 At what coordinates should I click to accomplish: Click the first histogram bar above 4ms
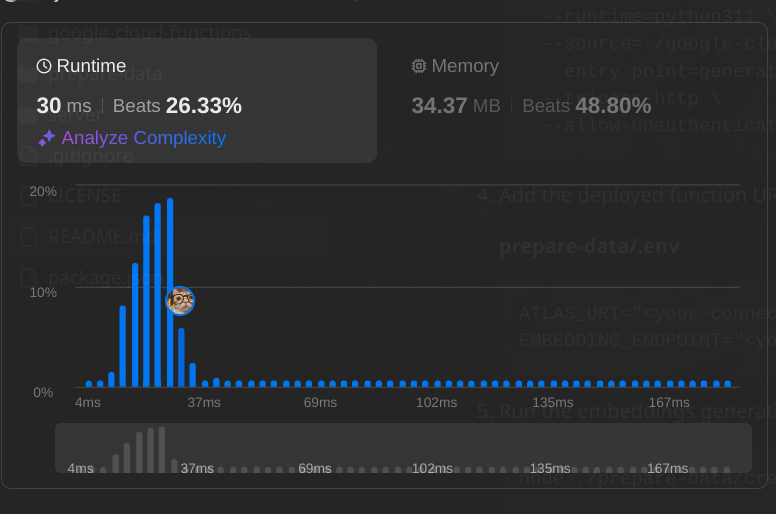89,383
